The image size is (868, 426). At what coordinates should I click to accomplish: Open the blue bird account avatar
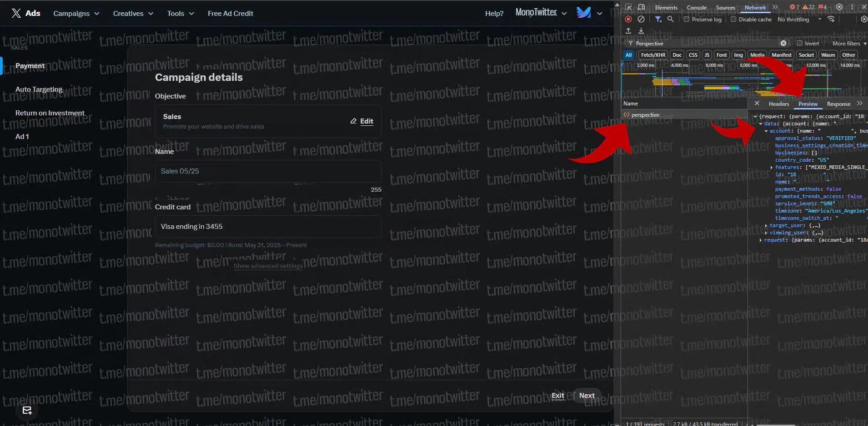tap(584, 12)
